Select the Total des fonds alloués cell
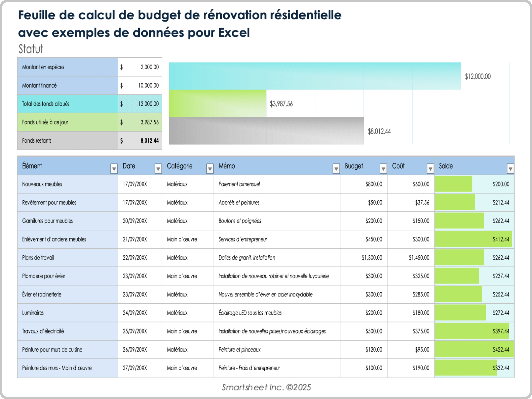 [67, 104]
